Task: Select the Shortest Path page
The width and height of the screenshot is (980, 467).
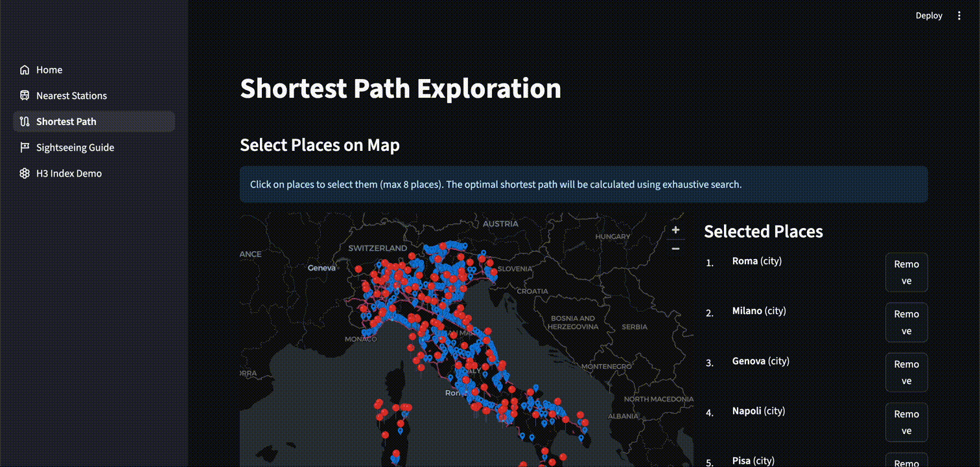Action: [x=94, y=122]
